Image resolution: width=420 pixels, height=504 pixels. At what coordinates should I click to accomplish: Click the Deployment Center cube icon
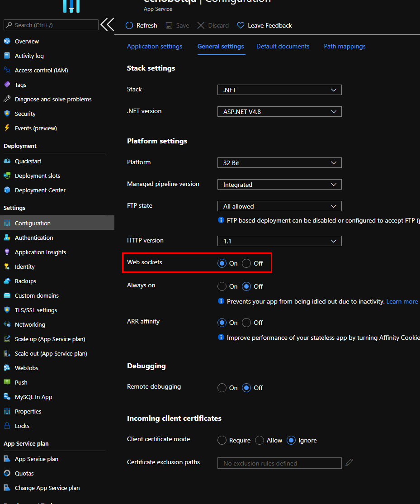point(7,190)
